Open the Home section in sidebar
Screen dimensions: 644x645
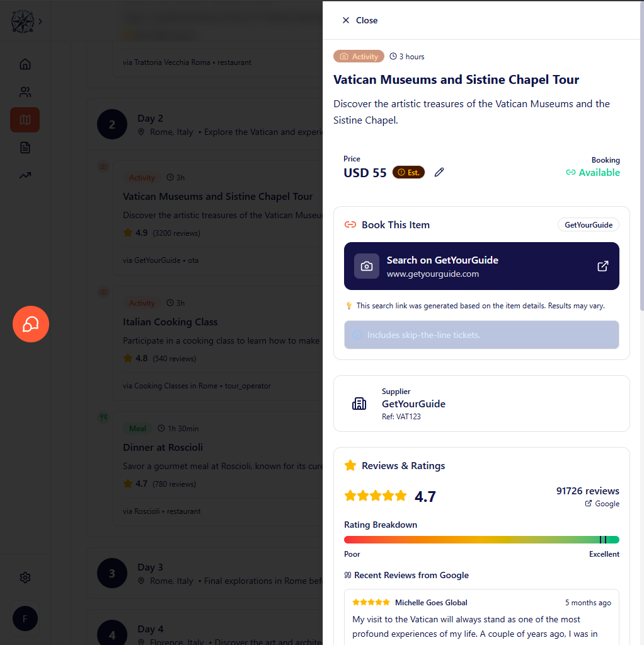[25, 64]
